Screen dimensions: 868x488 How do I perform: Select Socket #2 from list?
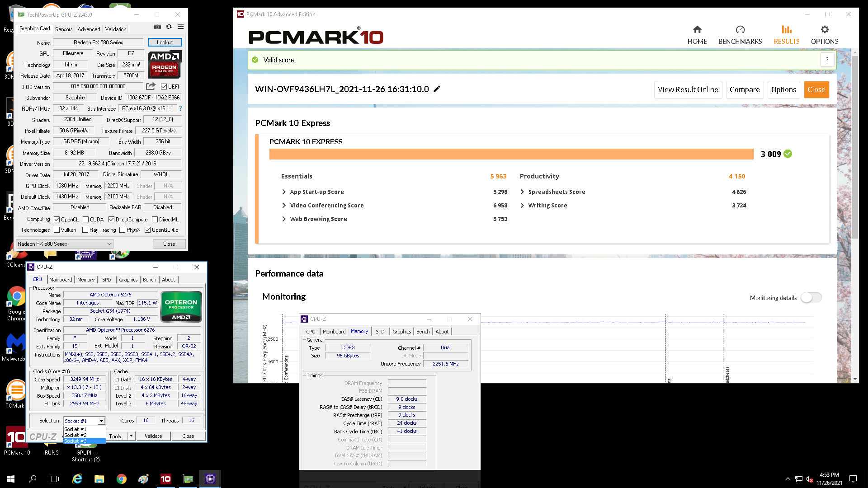pos(85,435)
